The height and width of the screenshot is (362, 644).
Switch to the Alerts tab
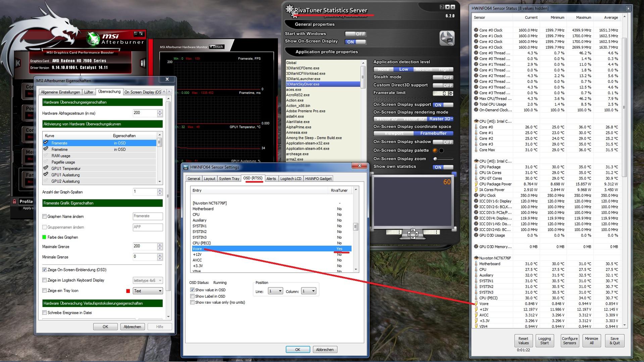[271, 179]
